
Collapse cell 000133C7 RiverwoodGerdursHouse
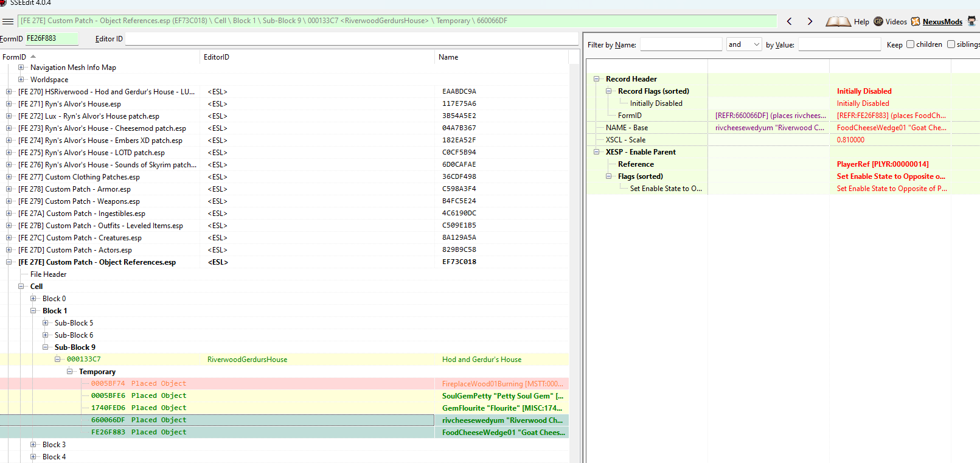pyautogui.click(x=58, y=360)
